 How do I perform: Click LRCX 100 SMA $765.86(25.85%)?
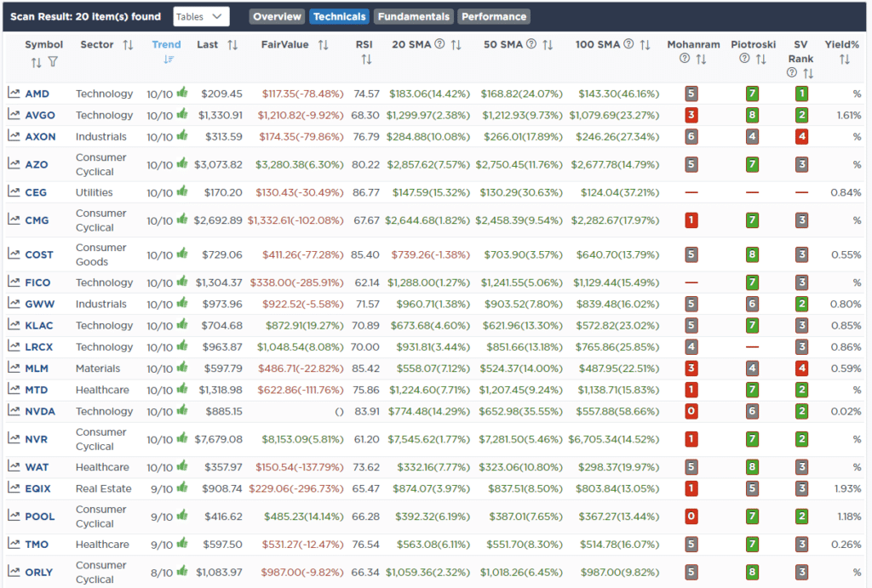tap(617, 347)
